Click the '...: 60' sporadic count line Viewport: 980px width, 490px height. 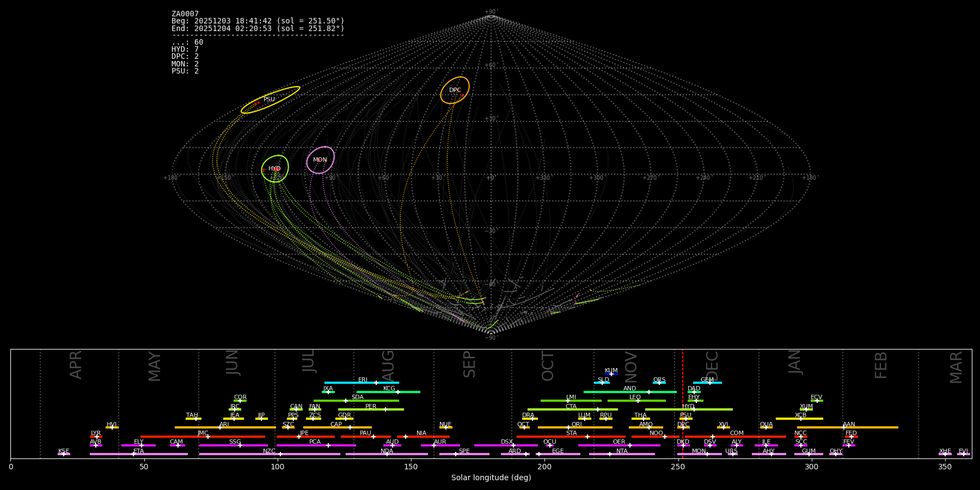(x=187, y=42)
